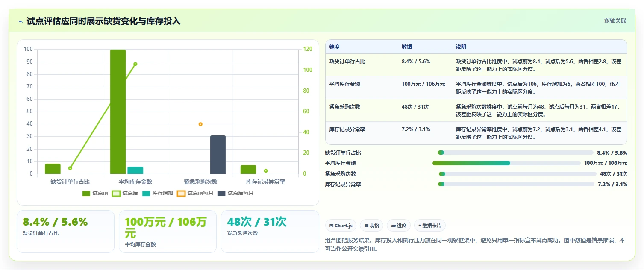This screenshot has width=644, height=270.
Task: Click the dark gray 紧急采购次数 bar
Action: [x=218, y=155]
